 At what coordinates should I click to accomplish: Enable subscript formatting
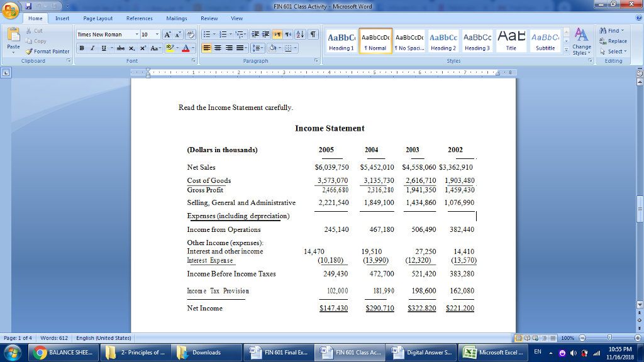coord(132,48)
